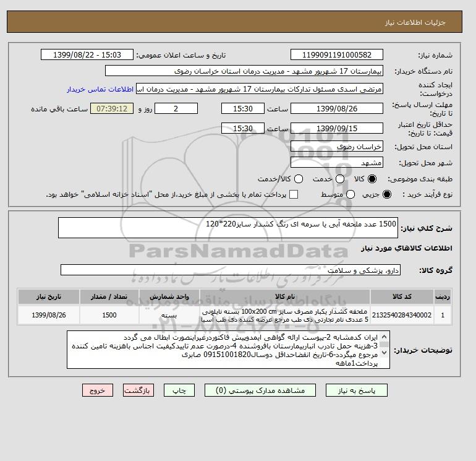The height and width of the screenshot is (461, 476).
Task: Click the buyer organization name field
Action: click(x=244, y=71)
